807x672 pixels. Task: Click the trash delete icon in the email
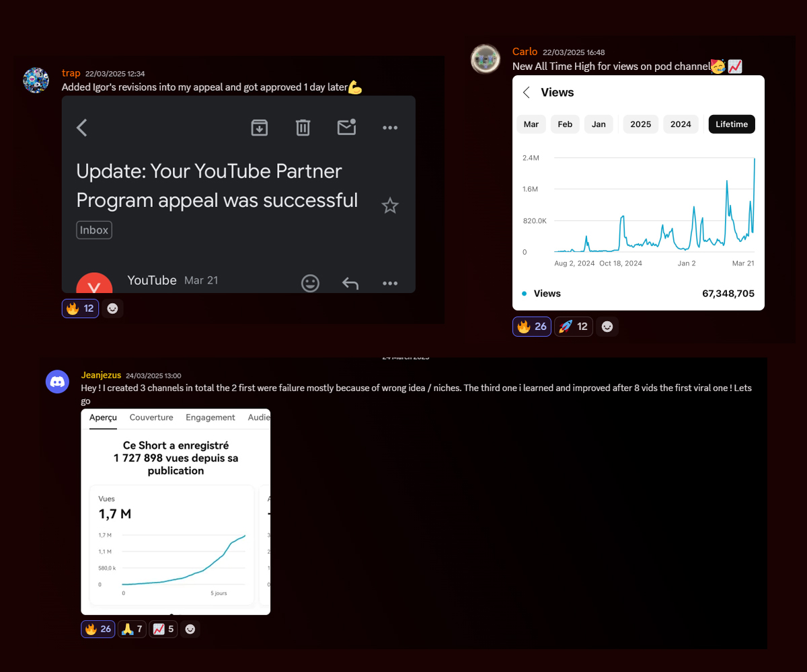[x=303, y=128]
